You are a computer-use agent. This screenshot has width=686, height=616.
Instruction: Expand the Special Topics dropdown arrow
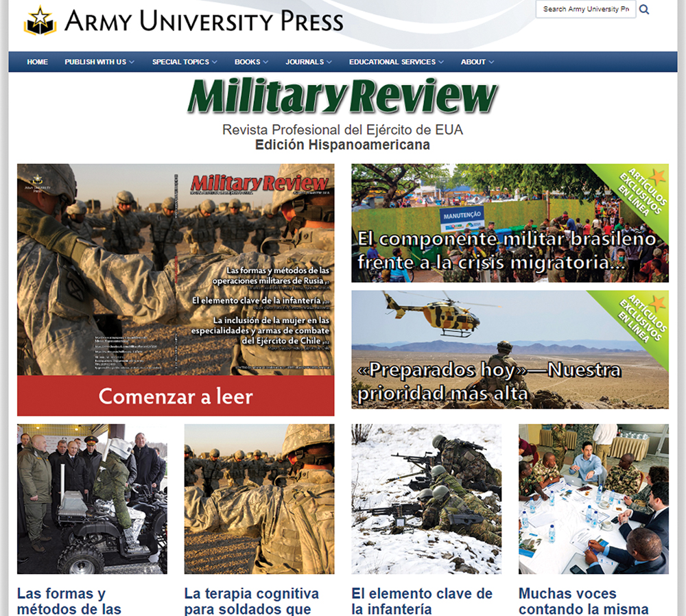(214, 62)
